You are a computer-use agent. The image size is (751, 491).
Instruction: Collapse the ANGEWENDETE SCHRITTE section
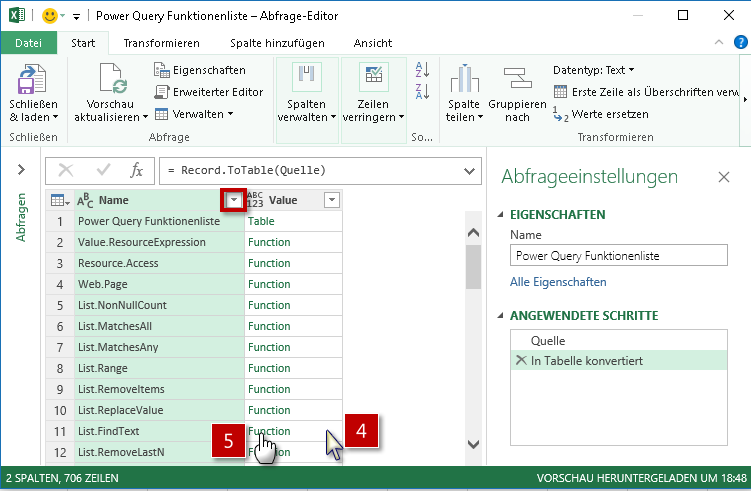pyautogui.click(x=501, y=315)
